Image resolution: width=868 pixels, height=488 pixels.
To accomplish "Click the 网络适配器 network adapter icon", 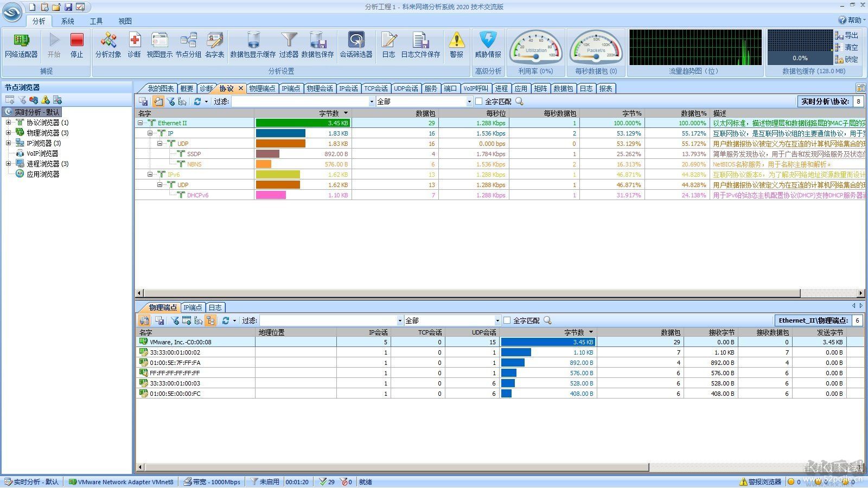I will [x=21, y=41].
